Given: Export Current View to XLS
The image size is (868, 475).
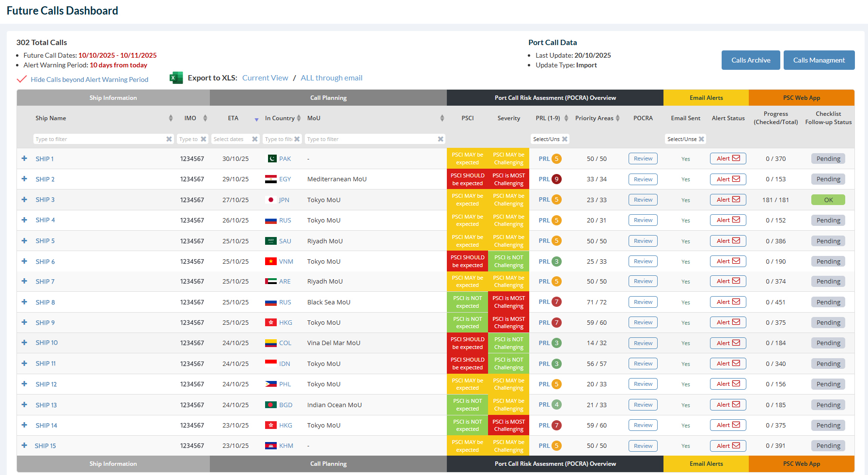Looking at the screenshot, I should pyautogui.click(x=265, y=78).
